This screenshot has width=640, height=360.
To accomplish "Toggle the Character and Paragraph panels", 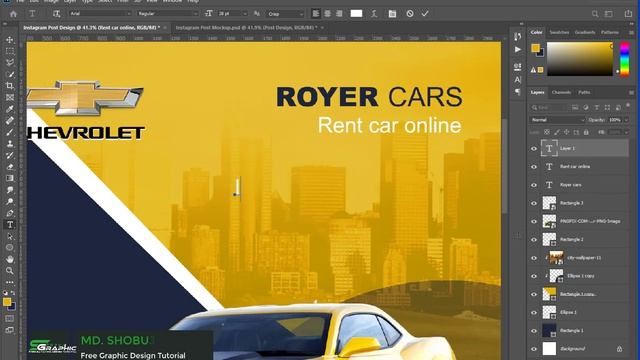I will [x=392, y=13].
